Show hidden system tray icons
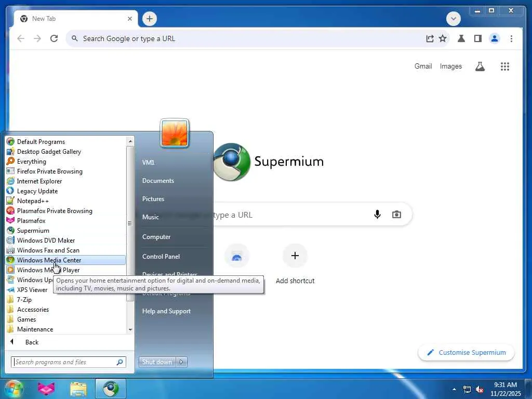Screen dimensions: 532x399 (454, 389)
